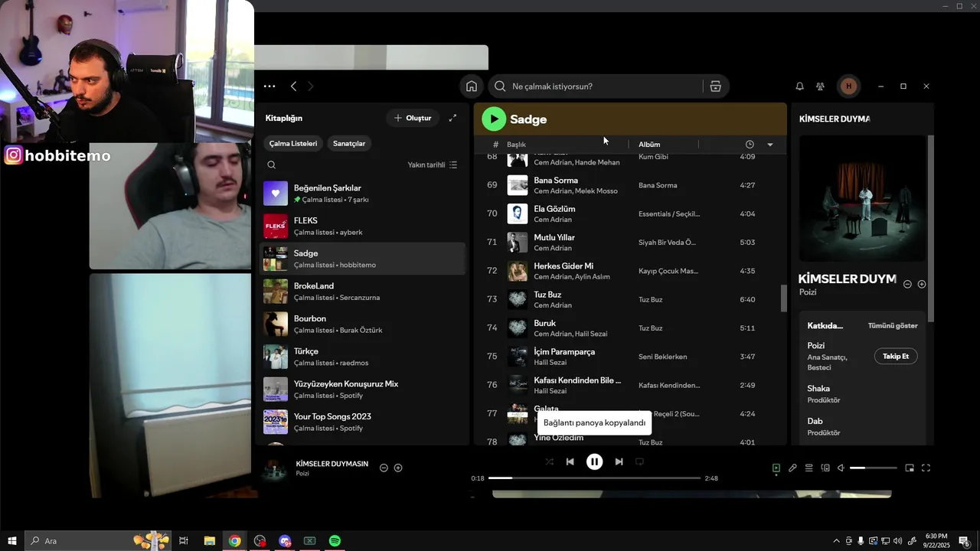Play the Sadge playlist green button
The height and width of the screenshot is (551, 980).
[494, 119]
